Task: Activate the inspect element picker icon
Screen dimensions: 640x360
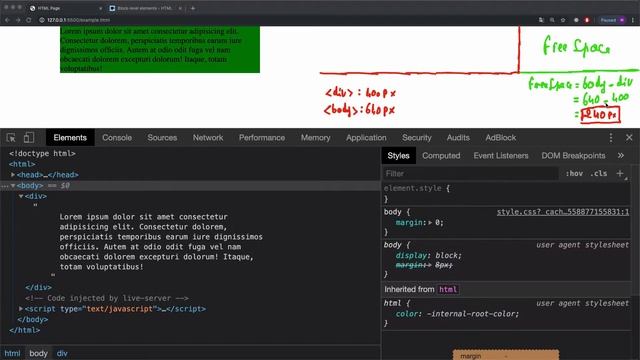Action: coord(11,138)
